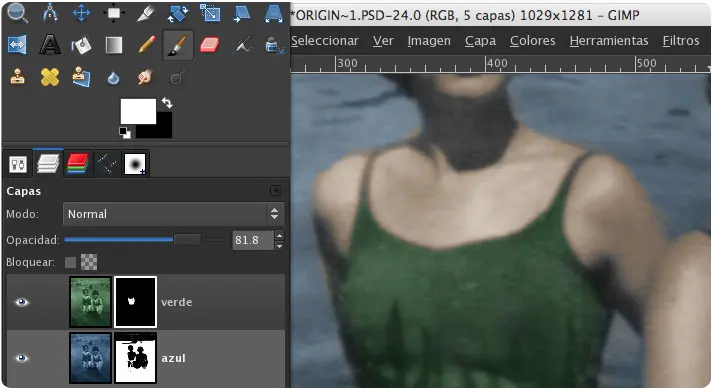This screenshot has height=390, width=714.
Task: Select the Rotate tool
Action: (x=178, y=13)
